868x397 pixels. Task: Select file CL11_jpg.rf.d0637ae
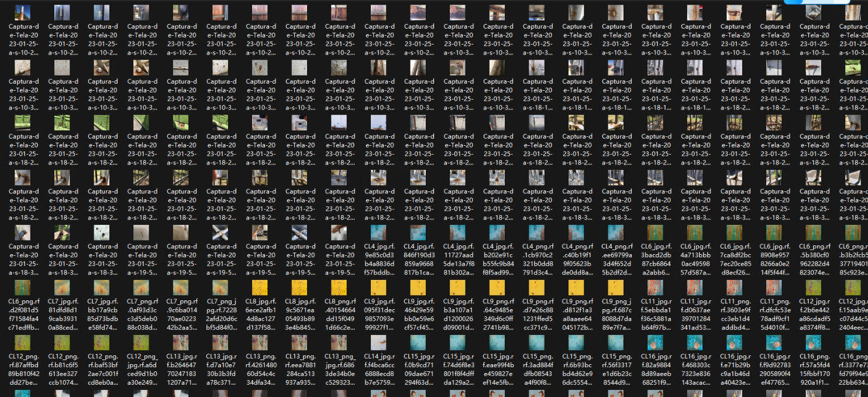pos(696,288)
